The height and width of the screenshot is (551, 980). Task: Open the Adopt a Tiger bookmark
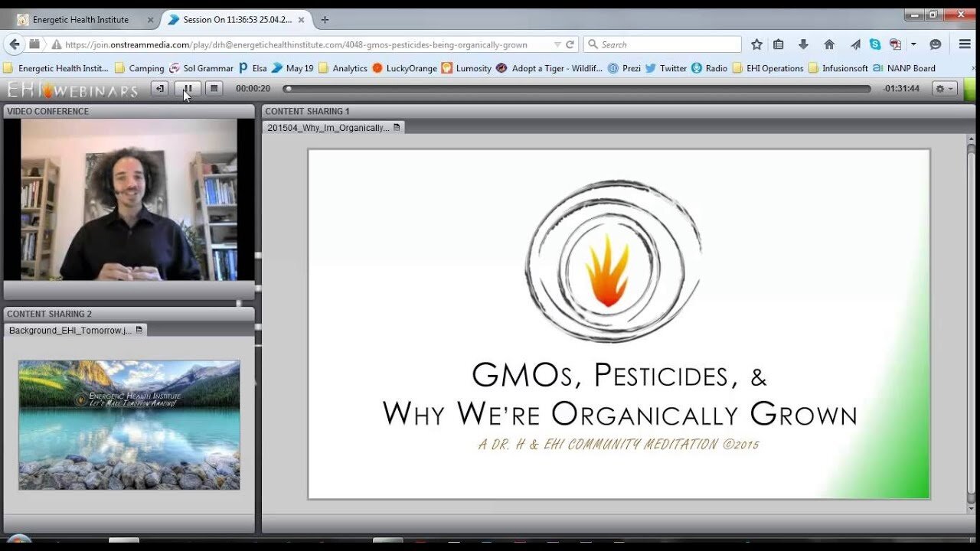(550, 68)
